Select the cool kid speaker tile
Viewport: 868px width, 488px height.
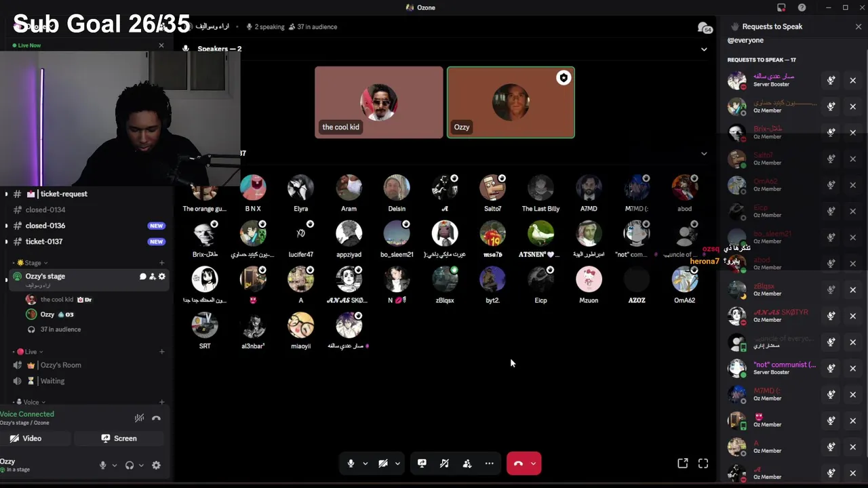[x=378, y=102]
